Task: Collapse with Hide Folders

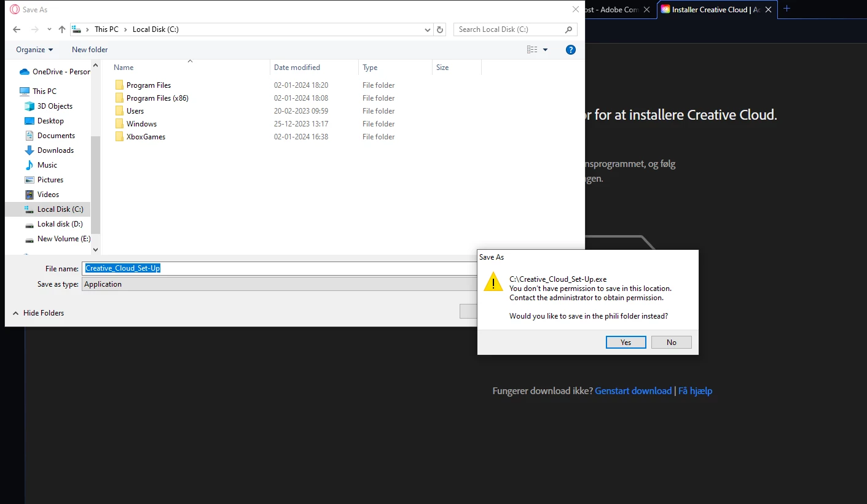Action: (38, 313)
